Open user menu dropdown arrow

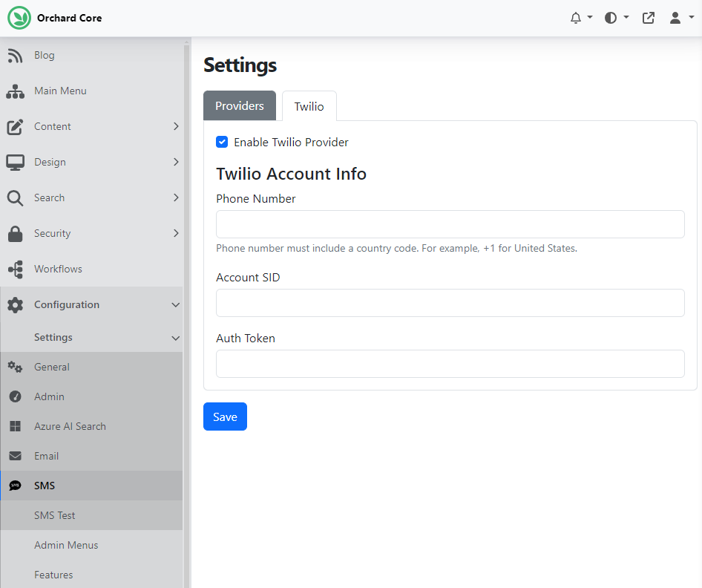(692, 17)
